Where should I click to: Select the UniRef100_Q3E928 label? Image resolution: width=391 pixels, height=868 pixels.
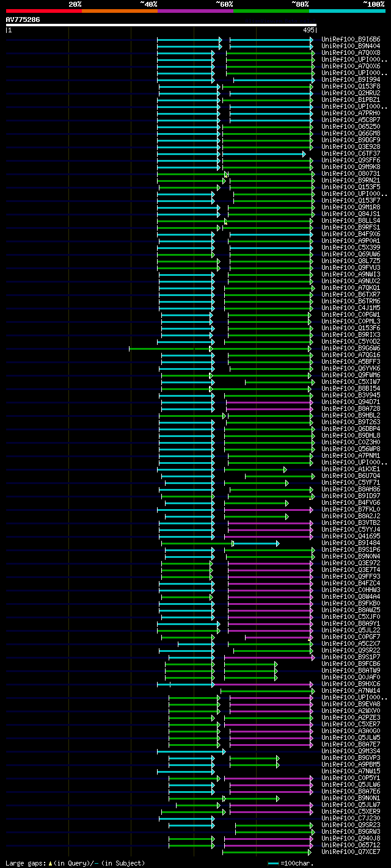pyautogui.click(x=351, y=146)
